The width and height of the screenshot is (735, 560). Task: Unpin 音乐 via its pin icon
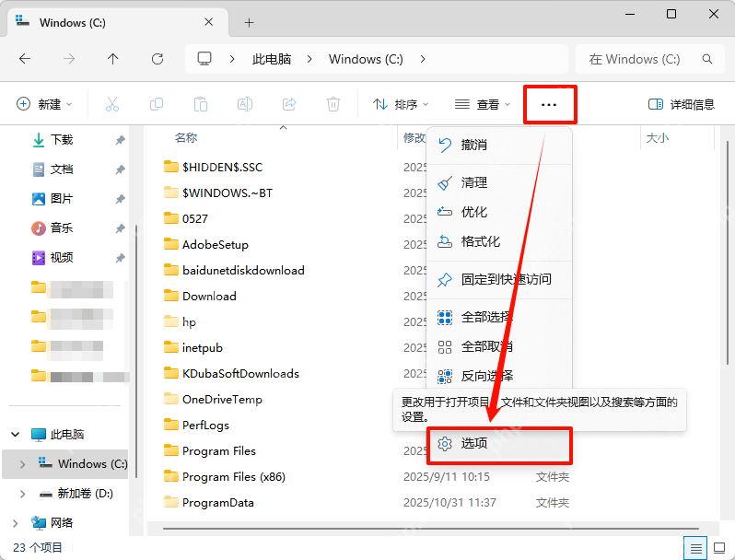[121, 228]
